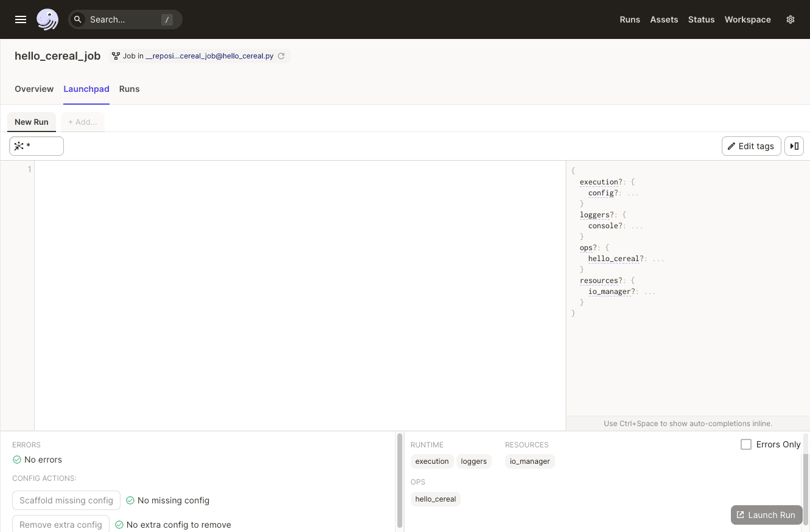Open Assets in the top navigation

663,19
